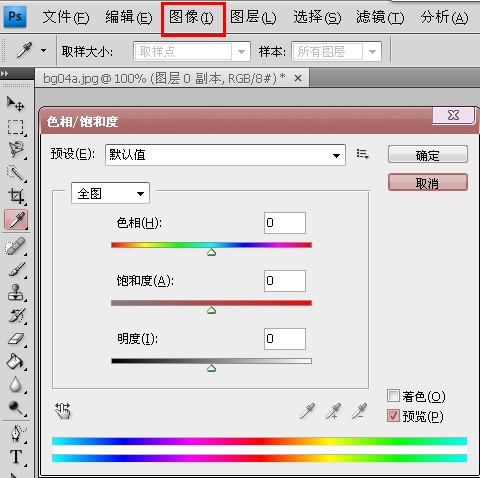Select the Lasso tool
The height and width of the screenshot is (478, 480).
pyautogui.click(x=15, y=150)
